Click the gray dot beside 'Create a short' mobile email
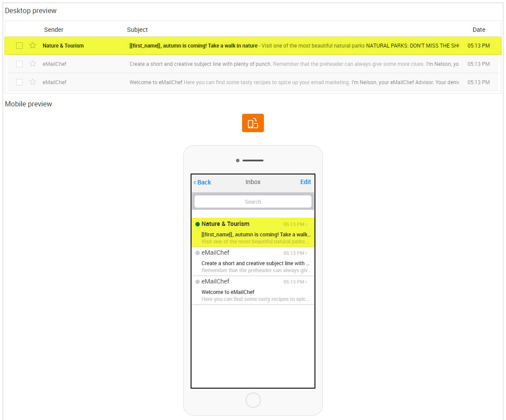Image resolution: width=506 pixels, height=420 pixels. (x=198, y=253)
